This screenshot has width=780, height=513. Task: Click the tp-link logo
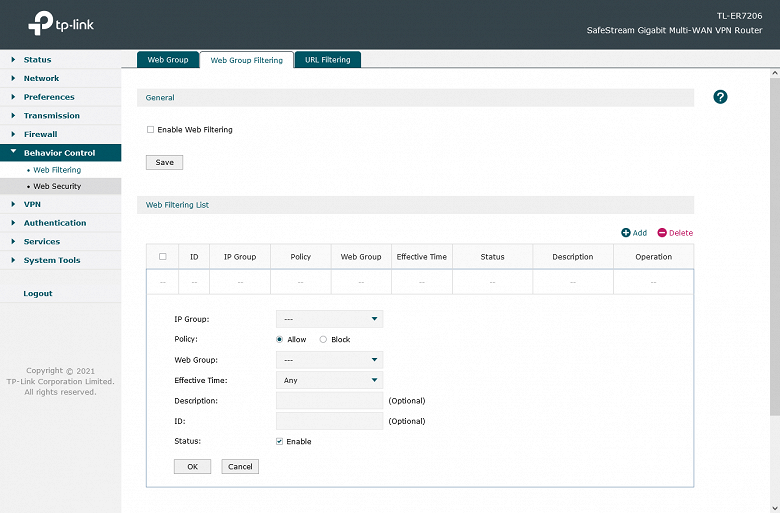pyautogui.click(x=61, y=23)
